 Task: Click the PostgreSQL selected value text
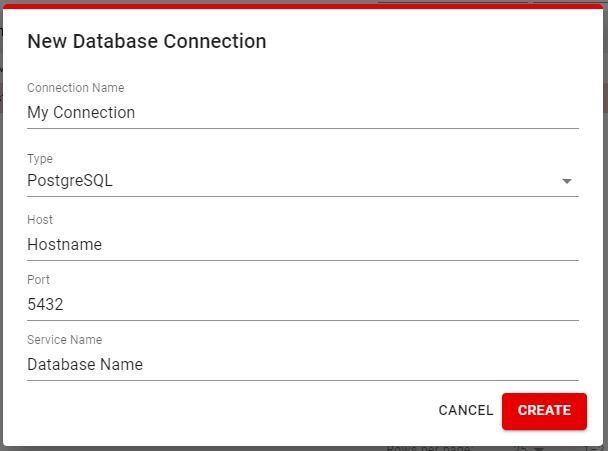click(x=70, y=181)
